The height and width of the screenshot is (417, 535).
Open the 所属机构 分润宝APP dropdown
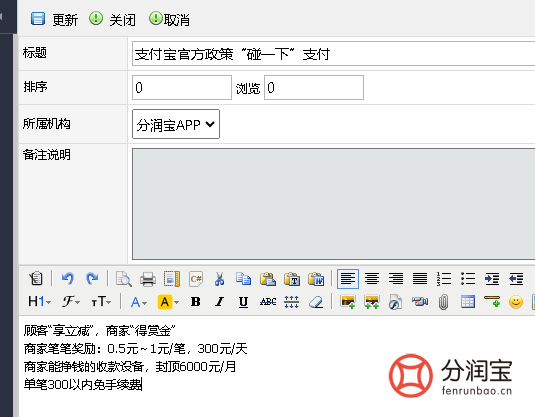(176, 124)
